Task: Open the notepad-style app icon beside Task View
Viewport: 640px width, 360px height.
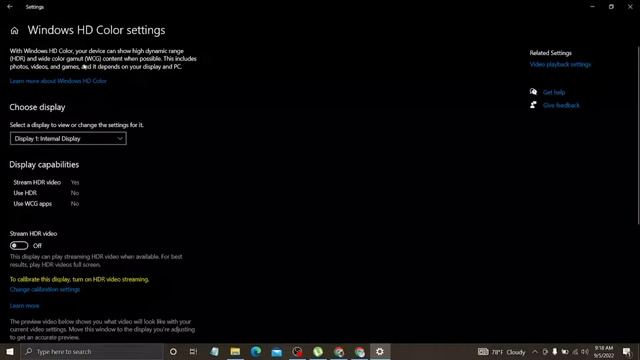Action: click(x=214, y=351)
